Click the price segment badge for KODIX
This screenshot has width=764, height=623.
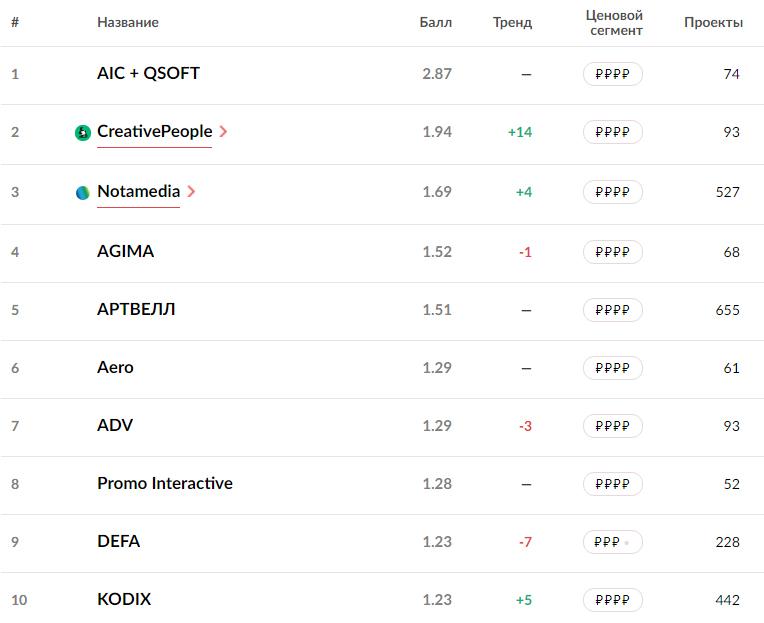click(x=612, y=600)
